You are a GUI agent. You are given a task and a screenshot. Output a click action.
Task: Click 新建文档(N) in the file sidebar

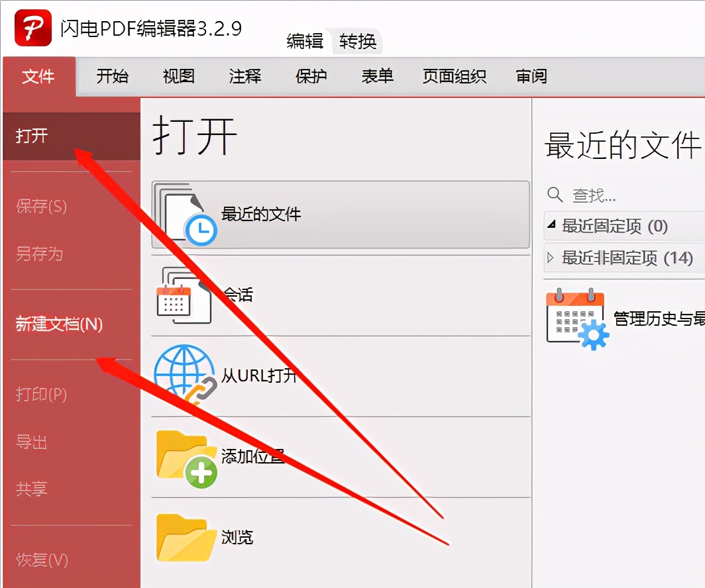coord(60,324)
